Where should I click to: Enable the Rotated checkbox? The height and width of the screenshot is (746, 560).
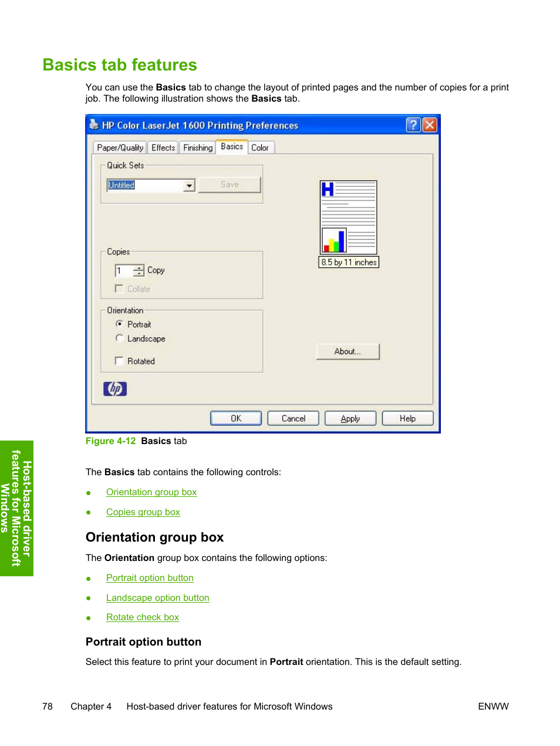click(119, 361)
